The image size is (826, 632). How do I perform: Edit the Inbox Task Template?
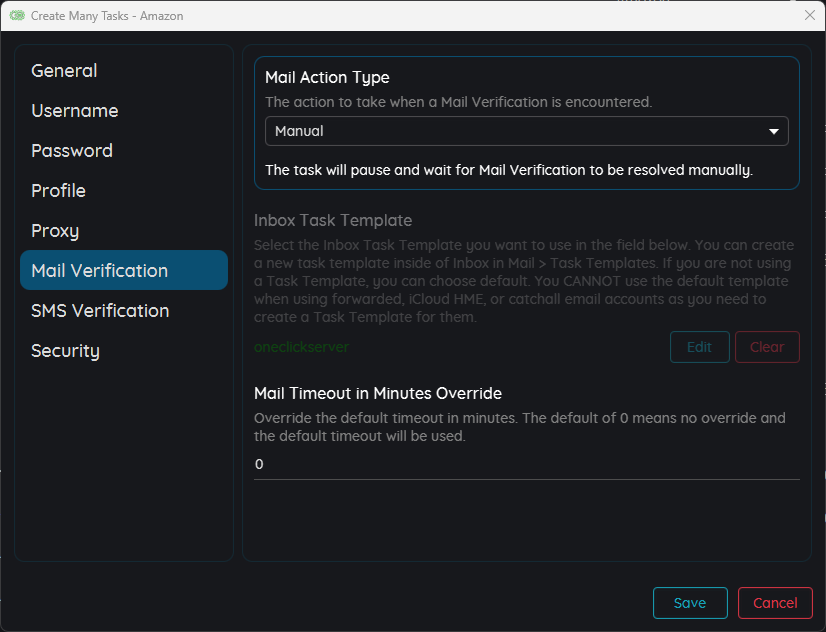[x=700, y=347]
